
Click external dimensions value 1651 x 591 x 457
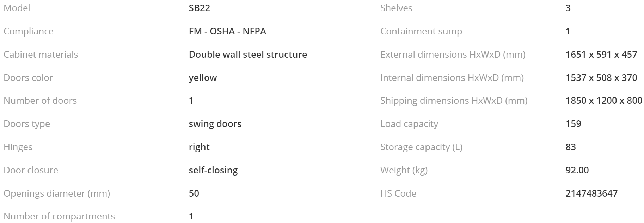point(601,55)
